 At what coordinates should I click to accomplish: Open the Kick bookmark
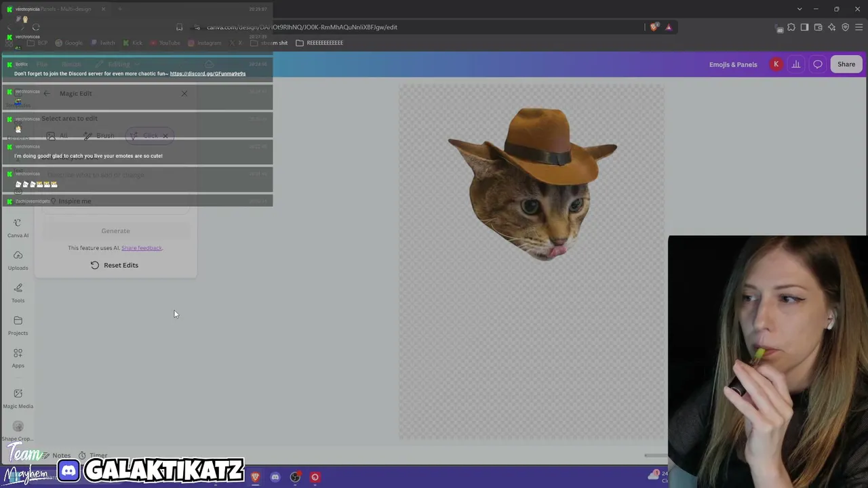coord(132,43)
